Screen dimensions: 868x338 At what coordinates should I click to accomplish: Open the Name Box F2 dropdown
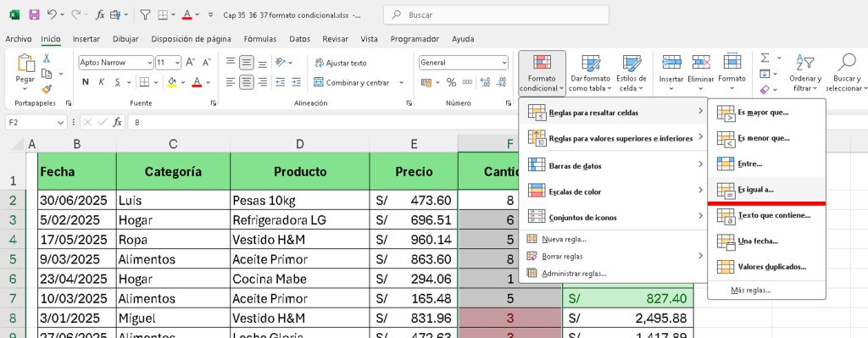coord(61,122)
